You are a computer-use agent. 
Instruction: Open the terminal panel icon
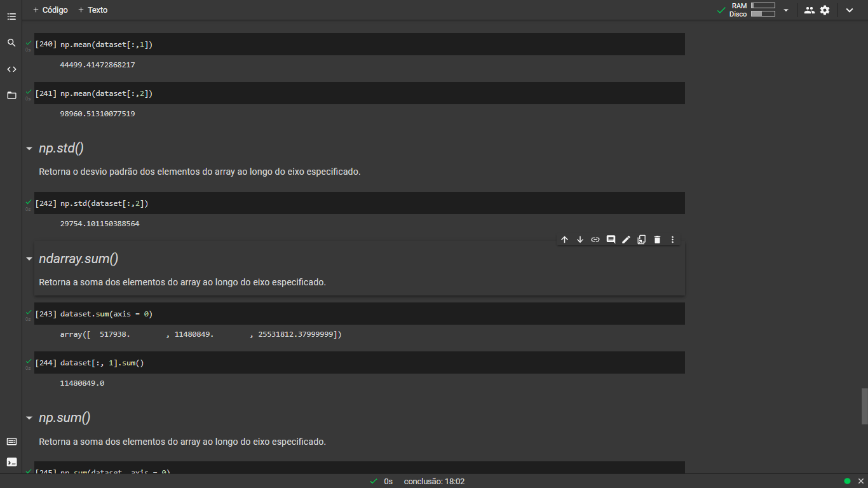[11, 462]
